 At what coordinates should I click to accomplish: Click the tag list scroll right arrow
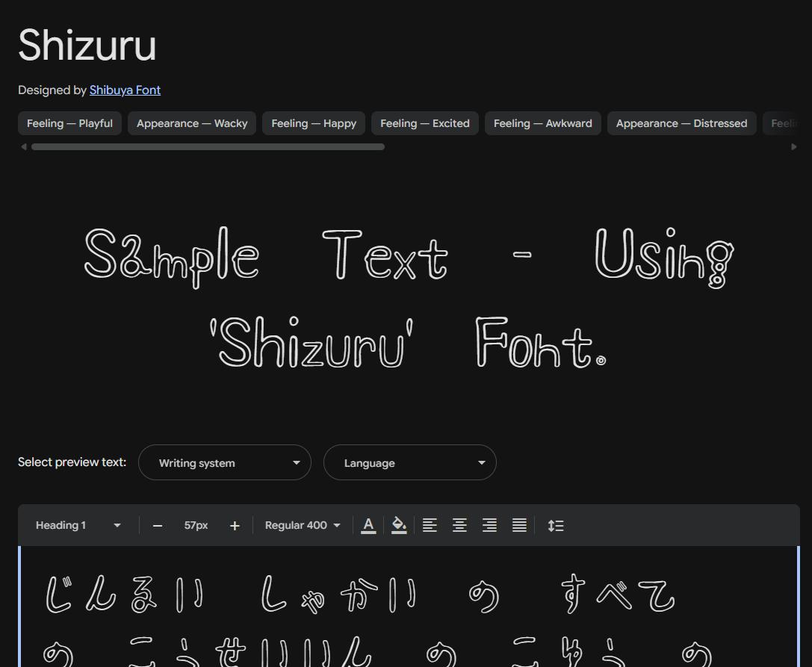point(794,147)
